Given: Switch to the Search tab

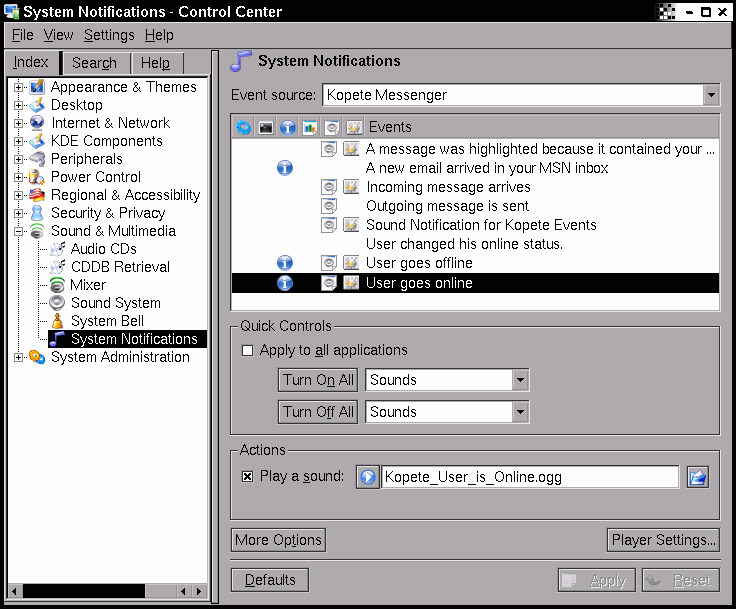Looking at the screenshot, I should pos(94,63).
